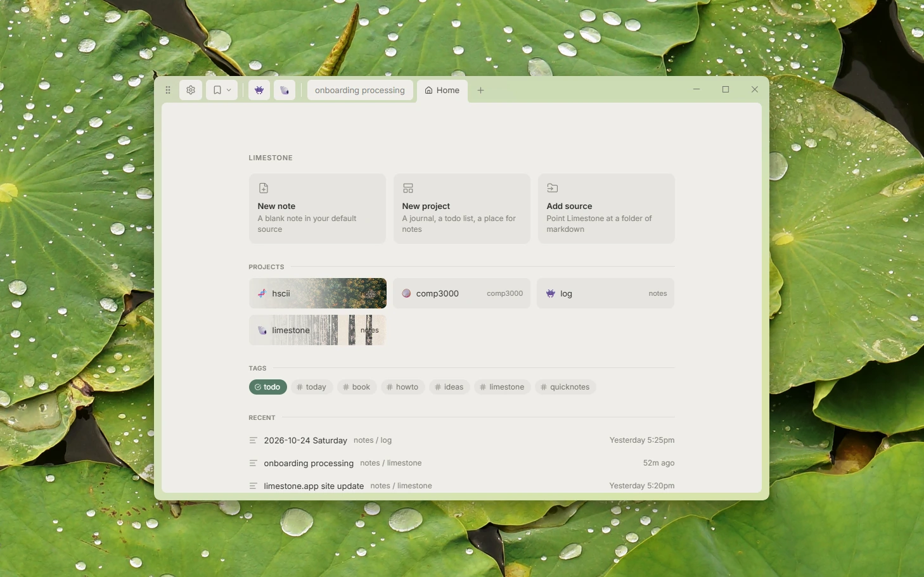Open the hscii project
The height and width of the screenshot is (577, 924).
point(318,293)
